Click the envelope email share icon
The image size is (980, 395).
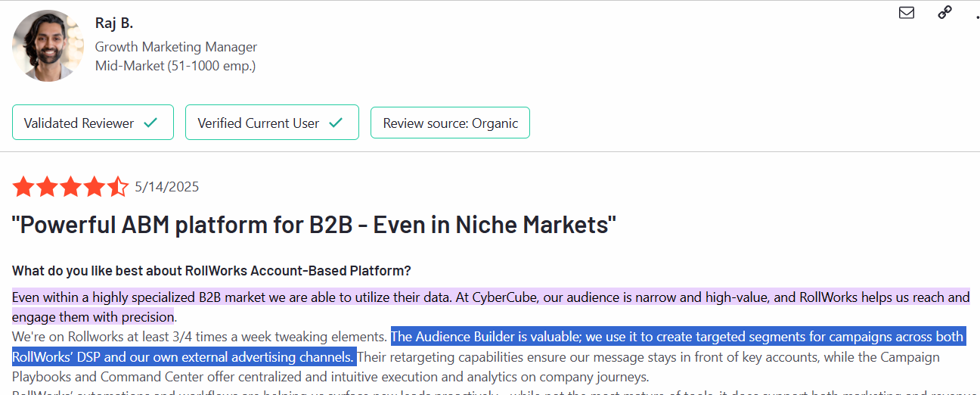(907, 12)
